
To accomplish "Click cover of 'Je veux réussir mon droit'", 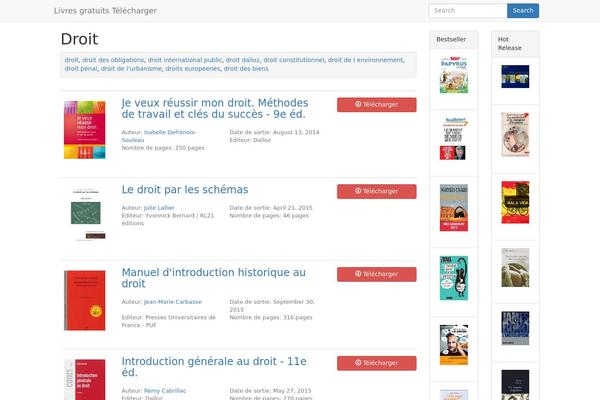I will click(x=85, y=130).
